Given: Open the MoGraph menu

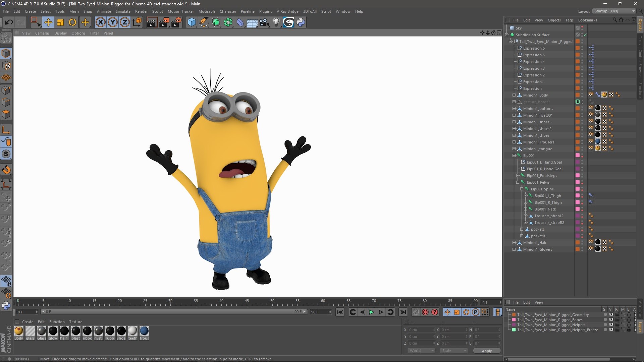Looking at the screenshot, I should 207,11.
